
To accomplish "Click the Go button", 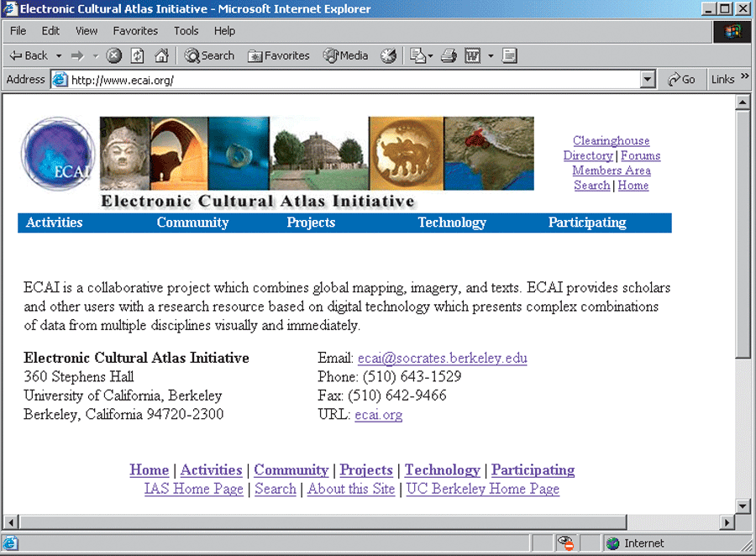I will point(681,80).
